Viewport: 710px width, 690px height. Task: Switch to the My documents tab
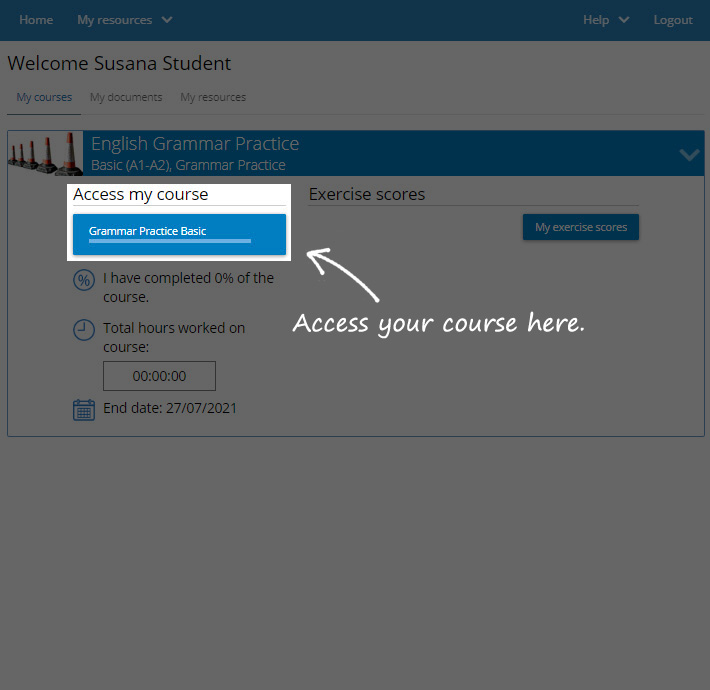[x=126, y=97]
